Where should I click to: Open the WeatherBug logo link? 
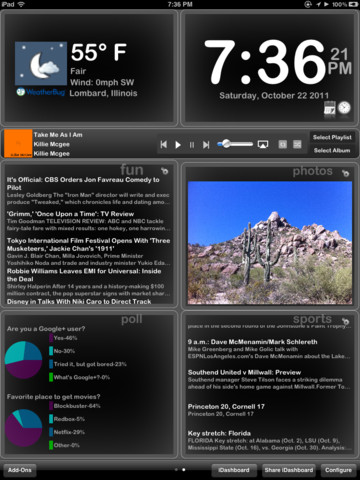click(41, 92)
